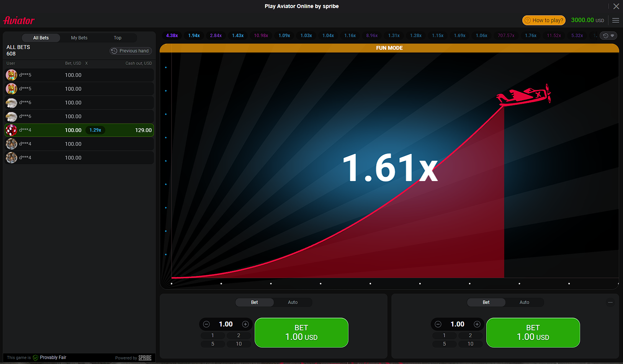Click the 129.00 cash out amount
This screenshot has width=623, height=364.
143,130
